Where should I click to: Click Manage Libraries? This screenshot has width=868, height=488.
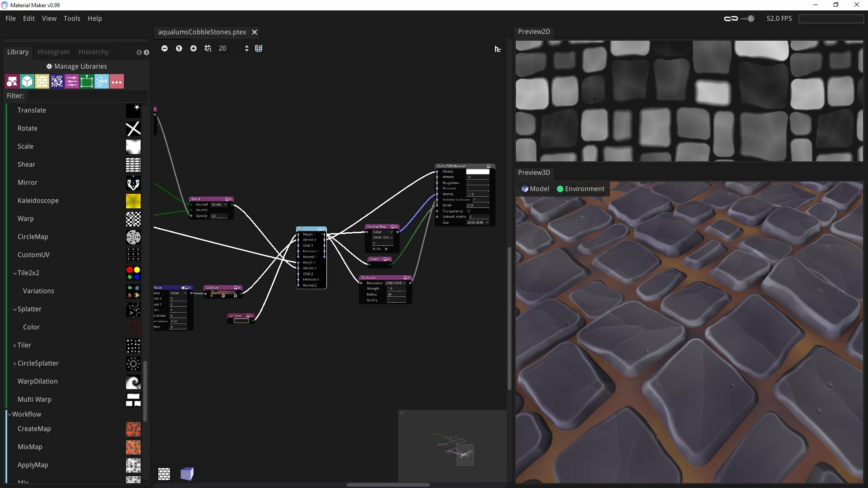click(x=76, y=66)
